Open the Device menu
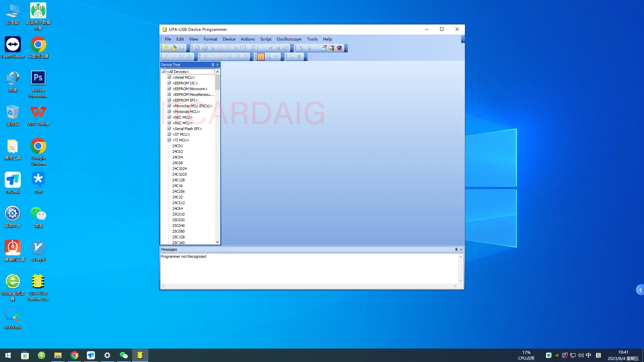 coord(229,39)
